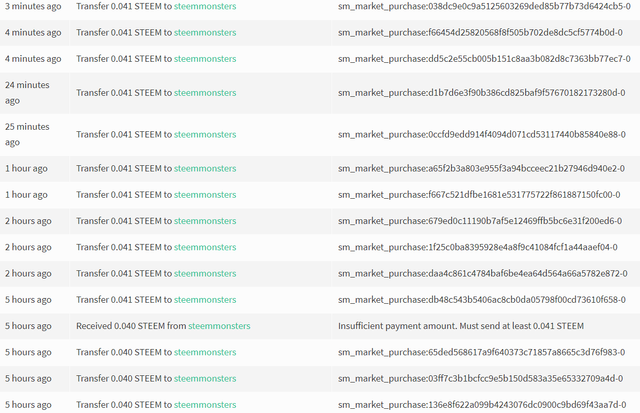This screenshot has width=640, height=413.
Task: Click '5 hours ago' timestamp for memo 136e8f6
Action: coord(28,404)
